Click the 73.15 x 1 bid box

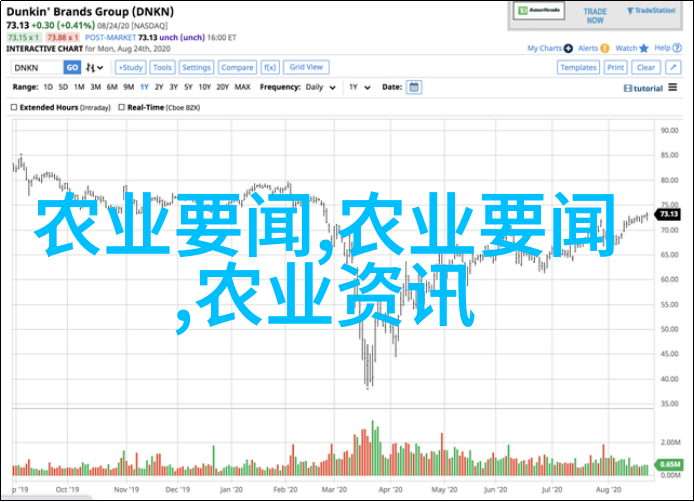(x=24, y=38)
